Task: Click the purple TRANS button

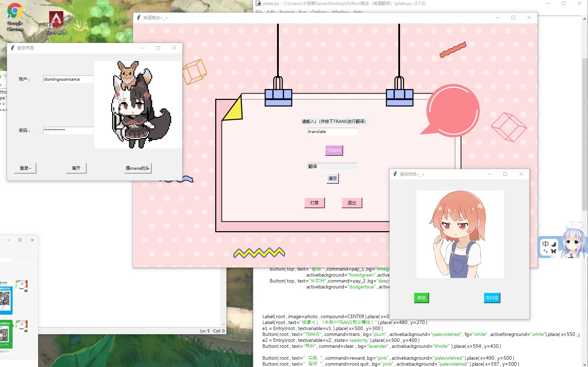Action: tap(334, 151)
